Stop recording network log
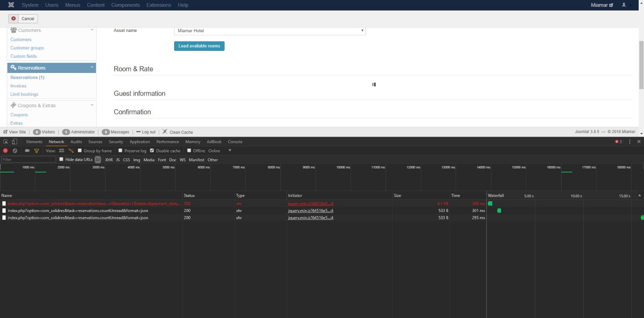This screenshot has width=644, height=318. click(x=5, y=151)
